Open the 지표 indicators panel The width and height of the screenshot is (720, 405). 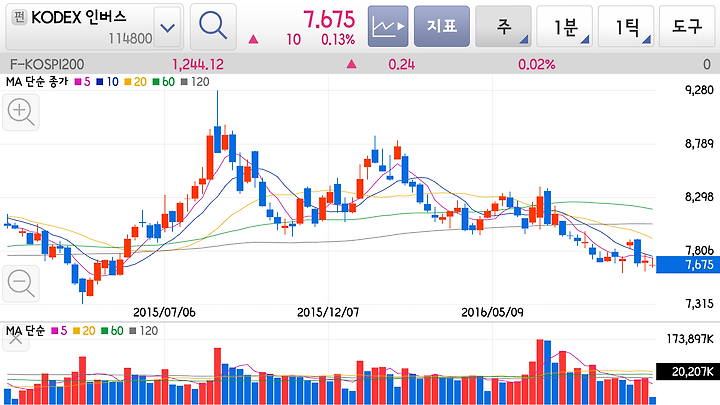pos(442,26)
